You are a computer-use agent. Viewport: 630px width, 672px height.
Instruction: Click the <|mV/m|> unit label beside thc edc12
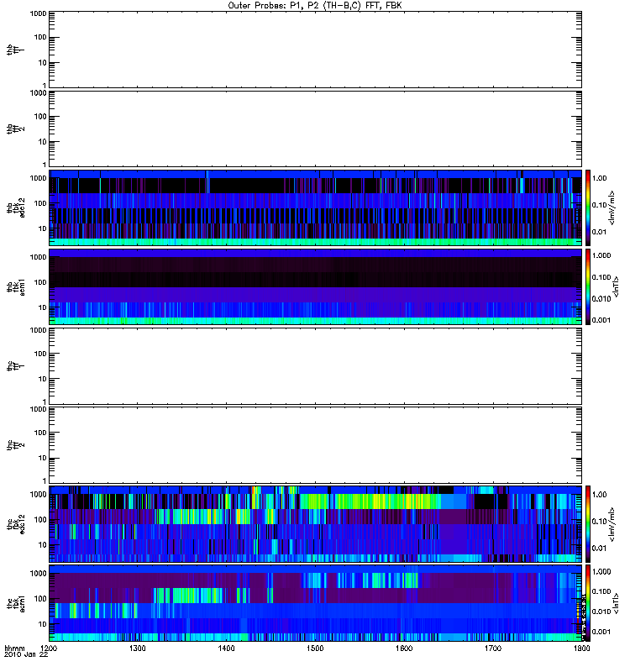(x=612, y=523)
